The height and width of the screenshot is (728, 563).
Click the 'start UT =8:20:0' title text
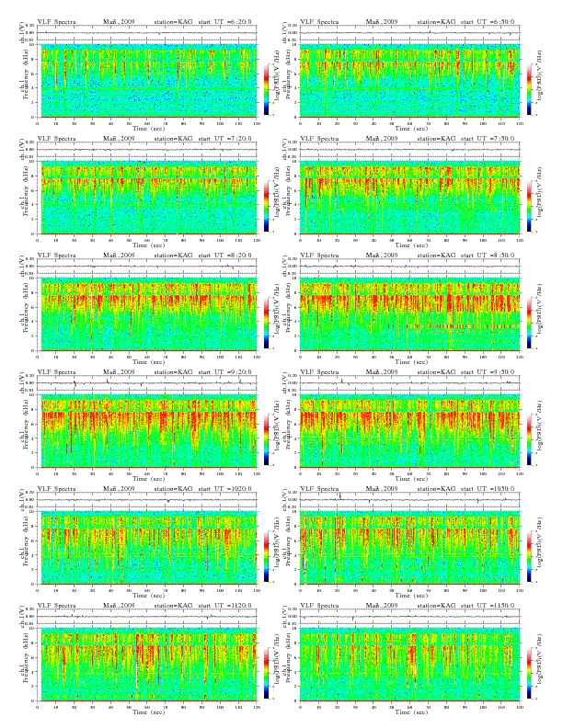tap(225, 256)
